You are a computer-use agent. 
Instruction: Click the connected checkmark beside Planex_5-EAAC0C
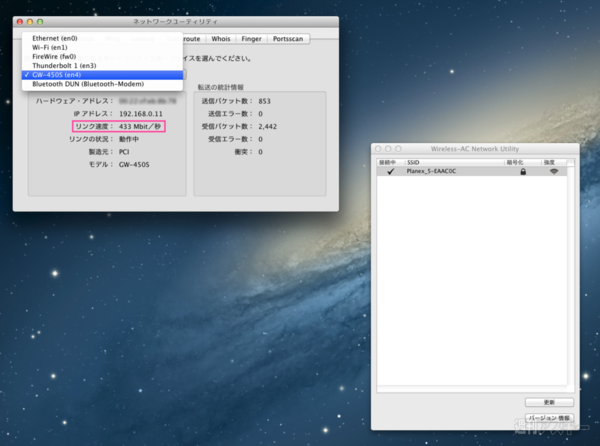point(390,172)
